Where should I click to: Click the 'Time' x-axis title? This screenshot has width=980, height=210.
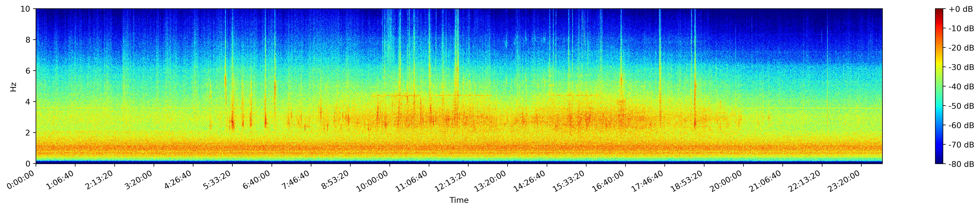point(459,200)
